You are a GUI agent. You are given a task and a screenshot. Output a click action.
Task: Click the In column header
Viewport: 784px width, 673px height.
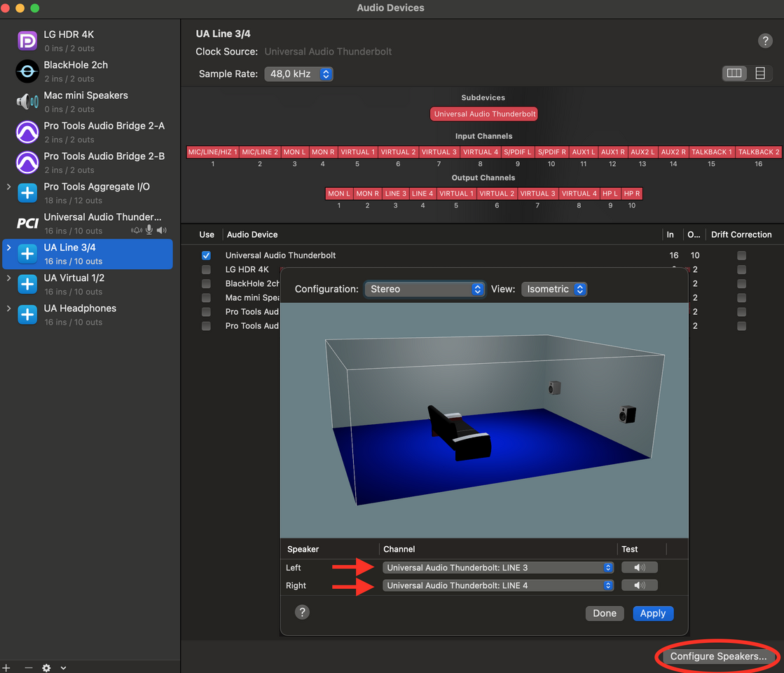click(670, 234)
